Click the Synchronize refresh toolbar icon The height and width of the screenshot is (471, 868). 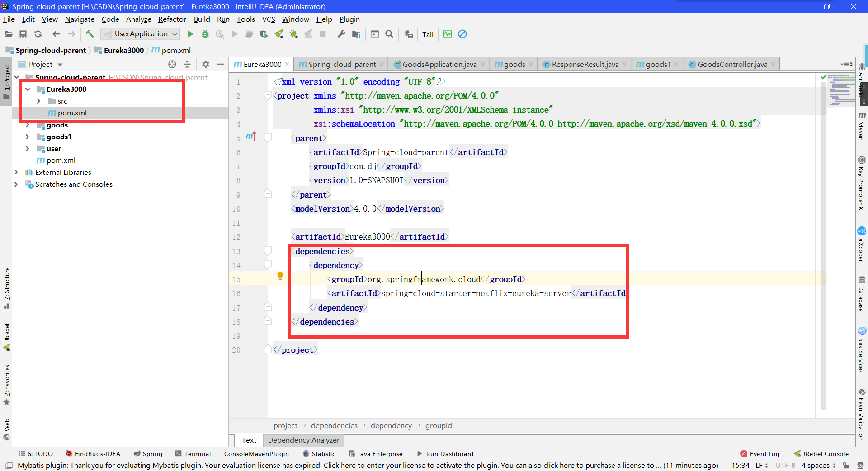click(38, 34)
